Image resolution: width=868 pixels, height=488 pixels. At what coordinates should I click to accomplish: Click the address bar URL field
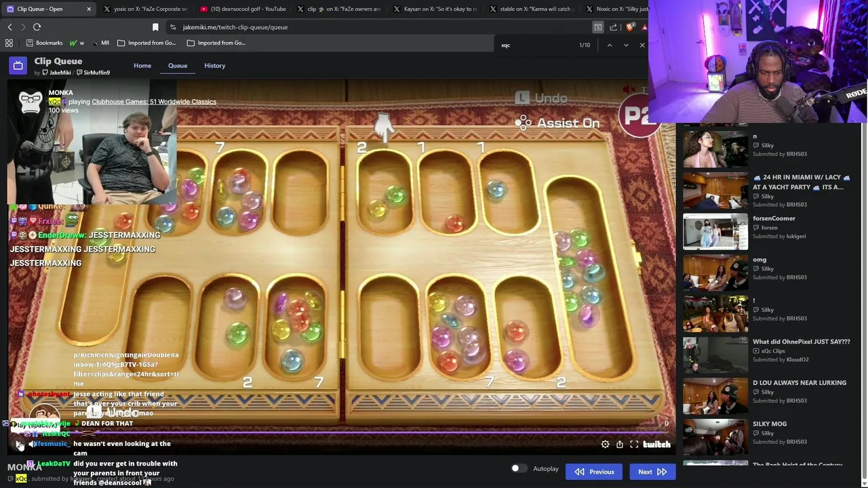pyautogui.click(x=380, y=27)
